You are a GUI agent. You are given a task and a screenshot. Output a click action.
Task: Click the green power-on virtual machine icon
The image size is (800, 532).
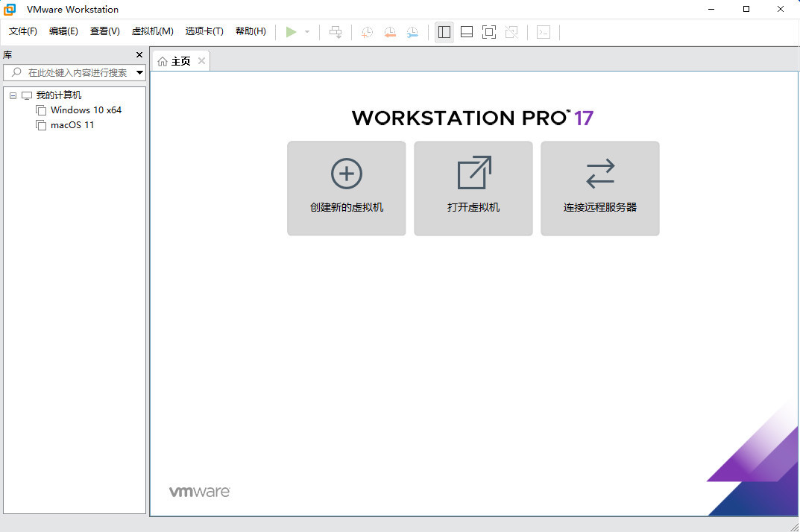[x=291, y=32]
